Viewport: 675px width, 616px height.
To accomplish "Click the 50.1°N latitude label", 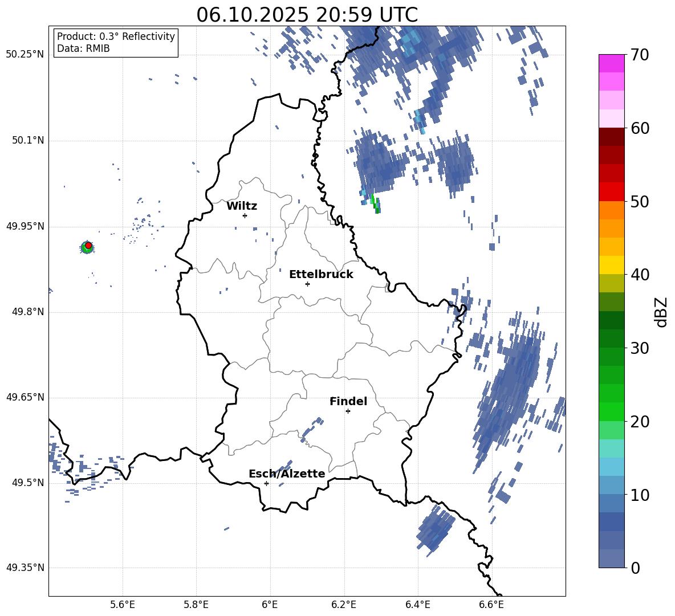I will [x=27, y=141].
